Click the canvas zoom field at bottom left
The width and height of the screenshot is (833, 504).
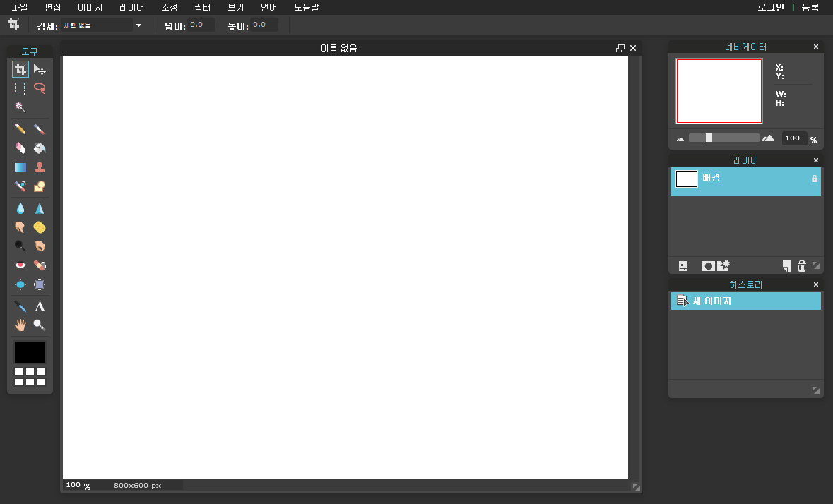tap(73, 485)
